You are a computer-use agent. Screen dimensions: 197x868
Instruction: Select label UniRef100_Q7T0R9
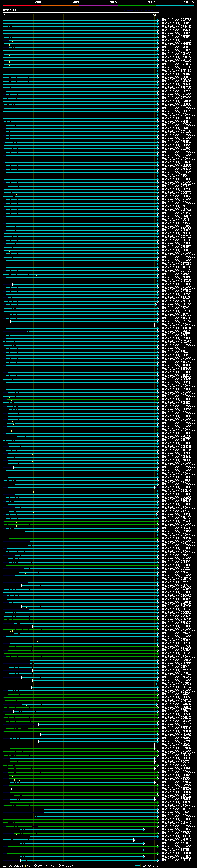pyautogui.click(x=177, y=98)
